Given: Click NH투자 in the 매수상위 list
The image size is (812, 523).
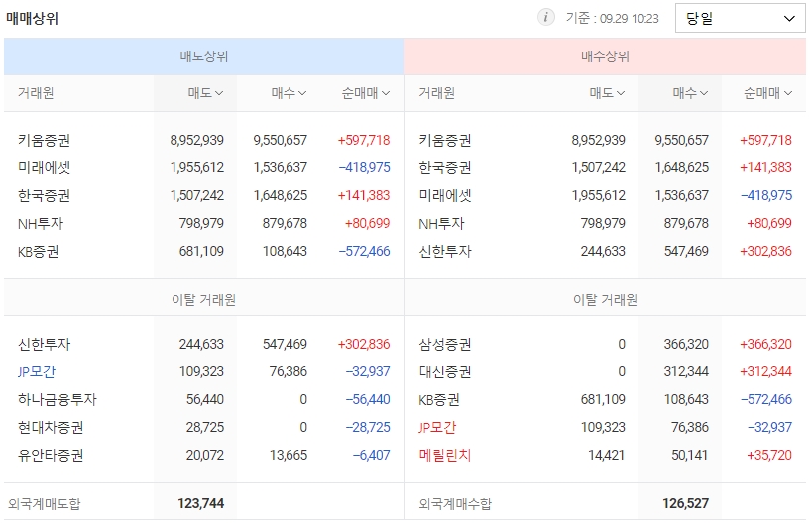Looking at the screenshot, I should [441, 224].
